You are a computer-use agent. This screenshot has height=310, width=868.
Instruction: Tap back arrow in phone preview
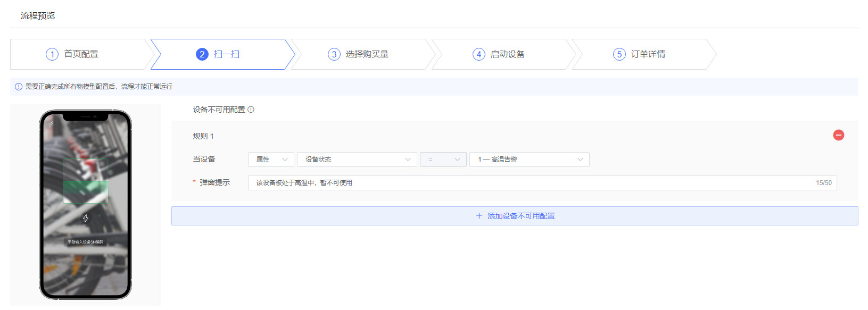pyautogui.click(x=52, y=123)
